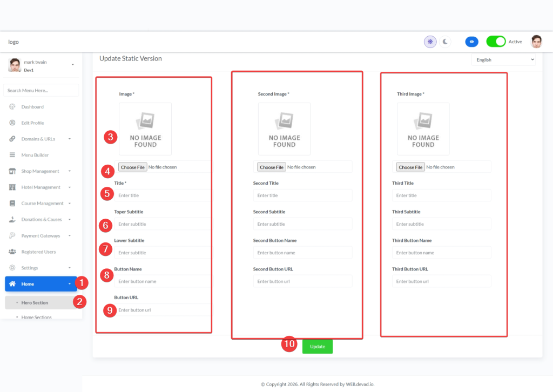
Task: Click the Search Menu Here input
Action: [x=41, y=90]
